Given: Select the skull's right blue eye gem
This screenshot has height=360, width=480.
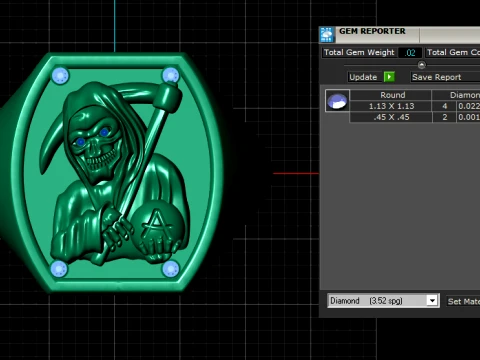Looking at the screenshot, I should 104,132.
